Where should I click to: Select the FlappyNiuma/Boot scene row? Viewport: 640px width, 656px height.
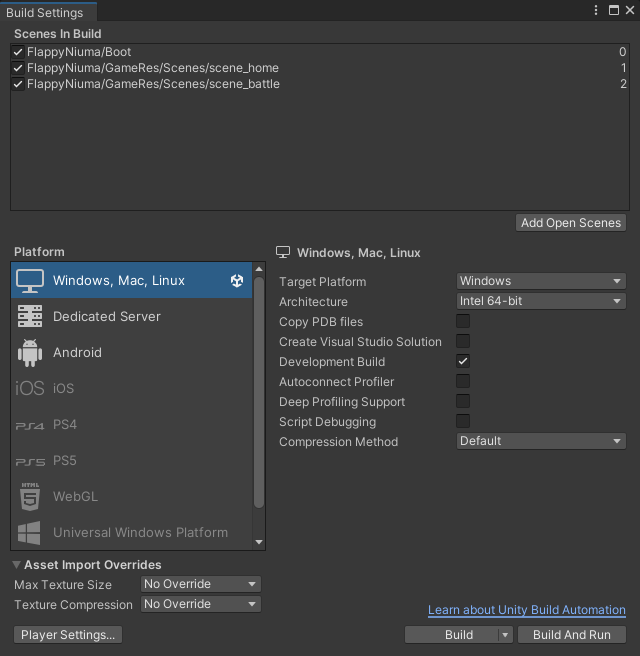[320, 52]
